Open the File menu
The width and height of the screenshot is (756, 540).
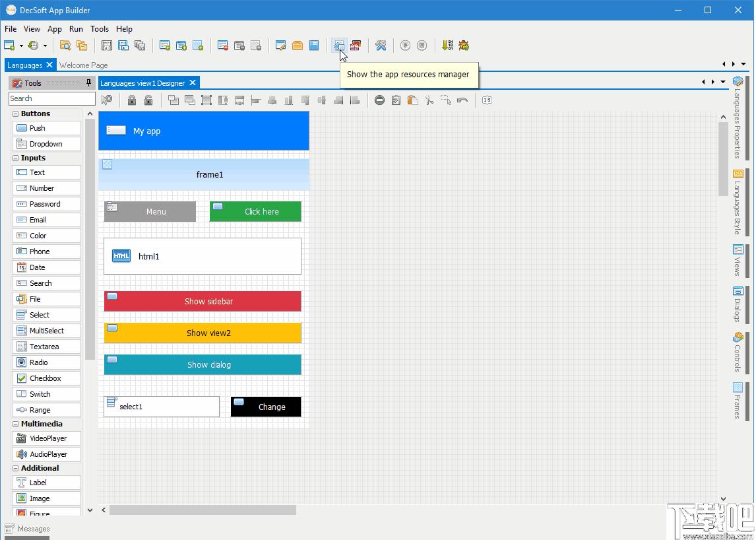[x=11, y=29]
